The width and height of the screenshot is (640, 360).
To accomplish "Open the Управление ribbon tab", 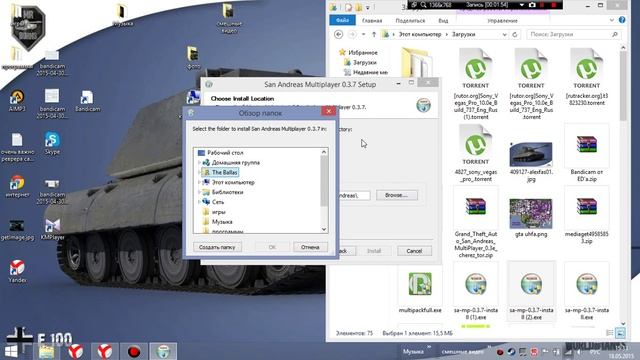I will pyautogui.click(x=502, y=20).
